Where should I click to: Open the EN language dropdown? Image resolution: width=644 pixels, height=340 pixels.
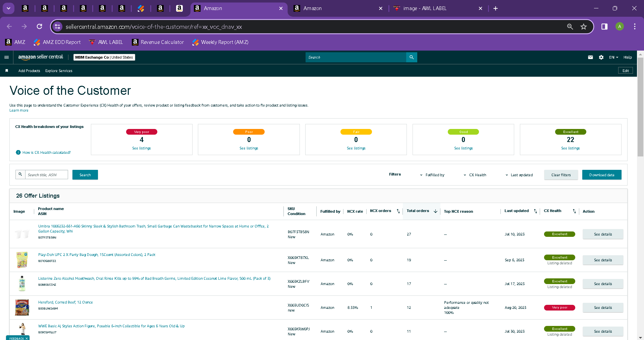point(613,57)
